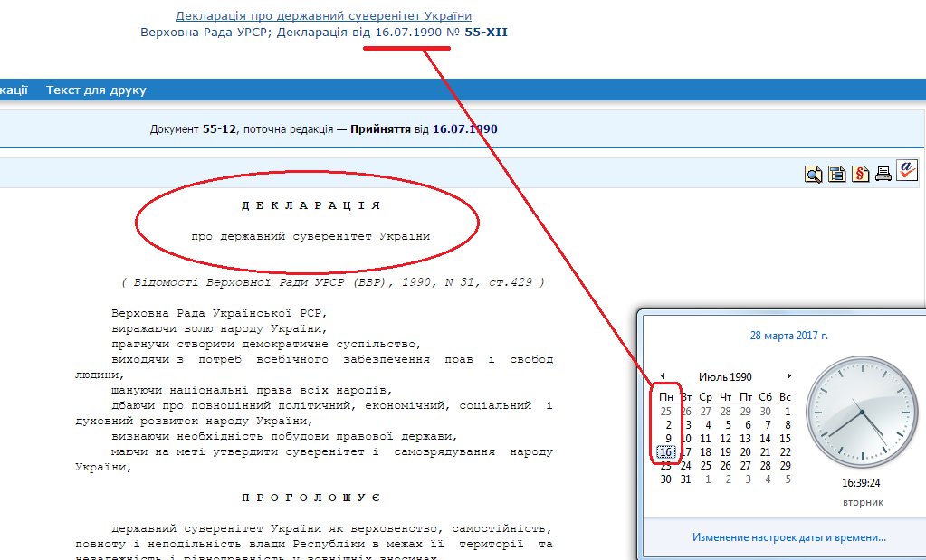Click 'Июль 1990' calendar month header
Screen dimensions: 926x560
pyautogui.click(x=725, y=377)
